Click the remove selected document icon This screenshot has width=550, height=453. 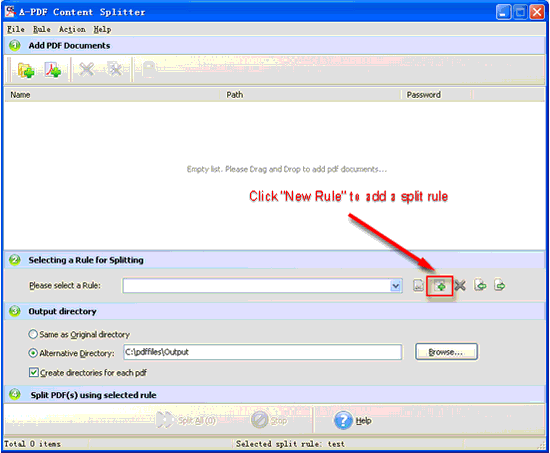pos(86,69)
